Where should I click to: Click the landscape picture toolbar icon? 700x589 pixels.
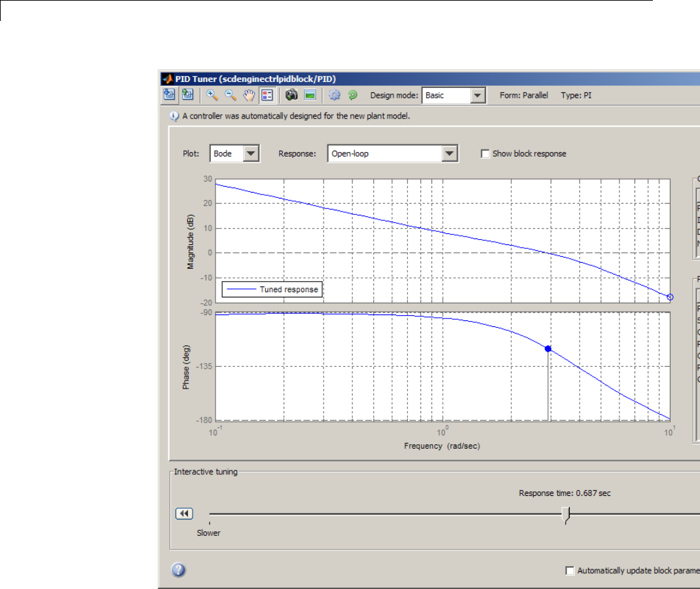tap(310, 94)
